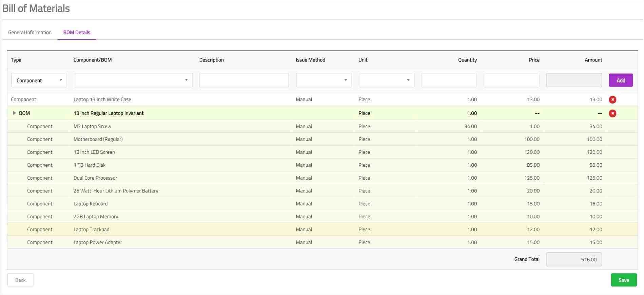Switch to General Information tab
Viewport: 644px width, 295px height.
click(30, 33)
